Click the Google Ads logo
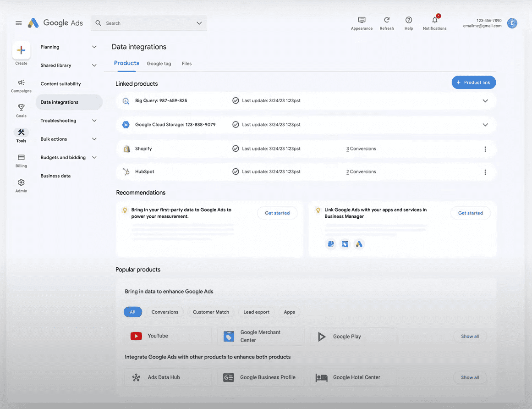Screen dimensions: 532x409 coord(55,23)
